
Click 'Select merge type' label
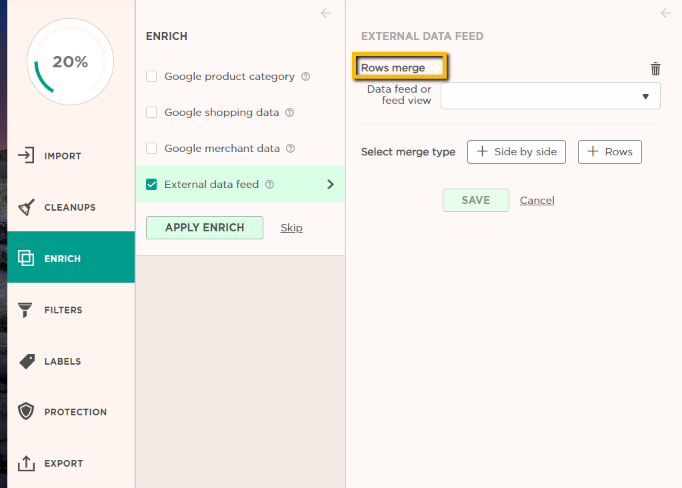(x=408, y=152)
